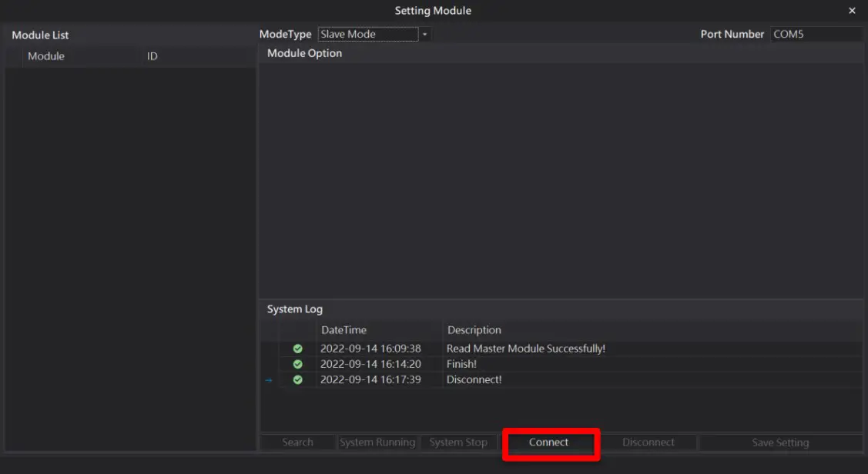This screenshot has width=868, height=474.
Task: Click the ModeType label
Action: pos(285,35)
